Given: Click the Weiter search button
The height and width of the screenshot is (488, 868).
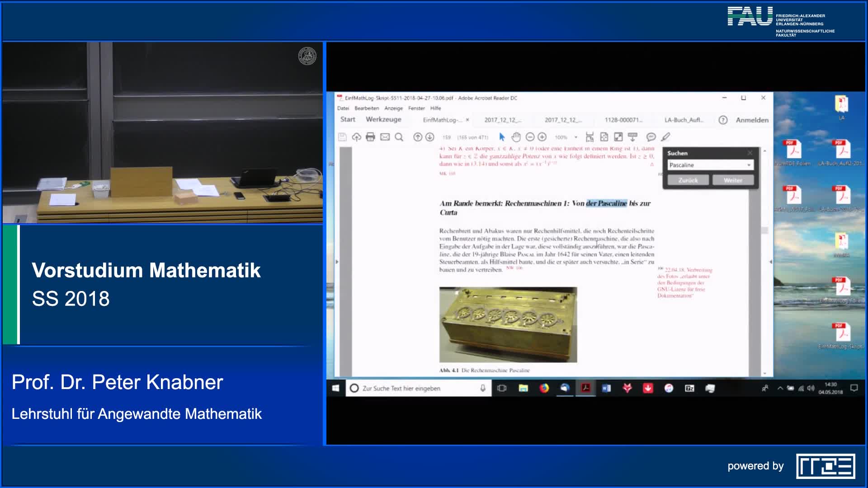Looking at the screenshot, I should click(732, 180).
